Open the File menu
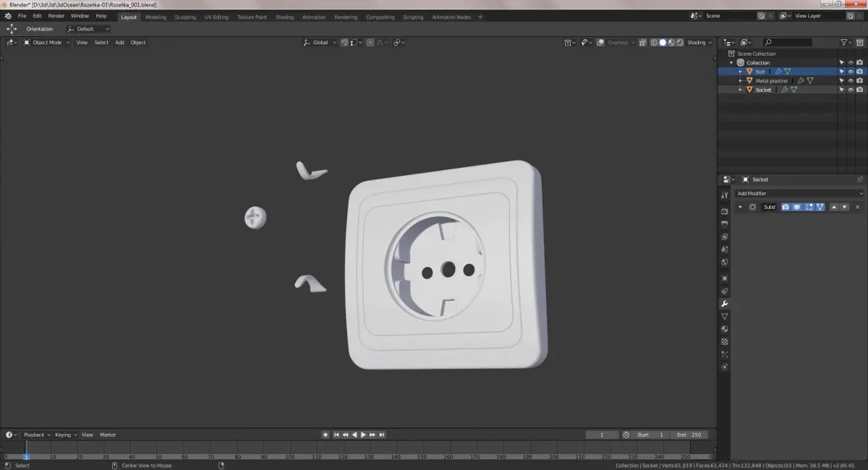Image resolution: width=868 pixels, height=470 pixels. [22, 16]
